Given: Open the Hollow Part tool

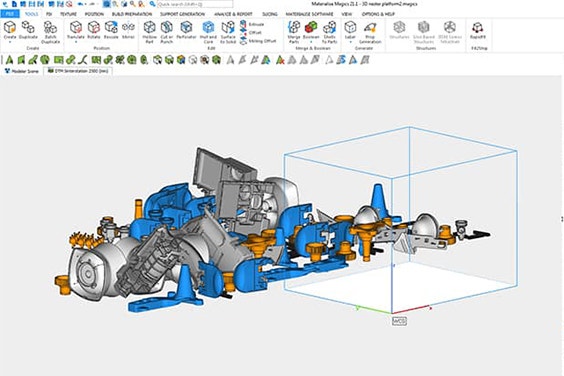Looking at the screenshot, I should coord(149,32).
